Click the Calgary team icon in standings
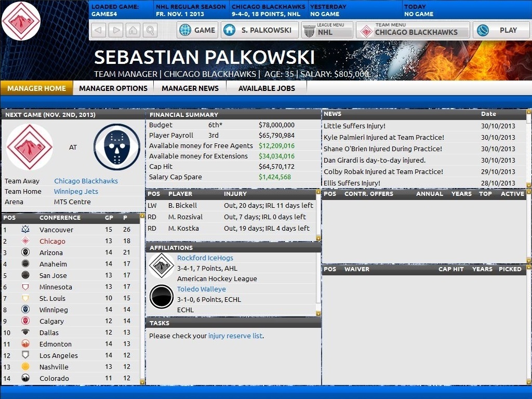The image size is (532, 399). (25, 321)
